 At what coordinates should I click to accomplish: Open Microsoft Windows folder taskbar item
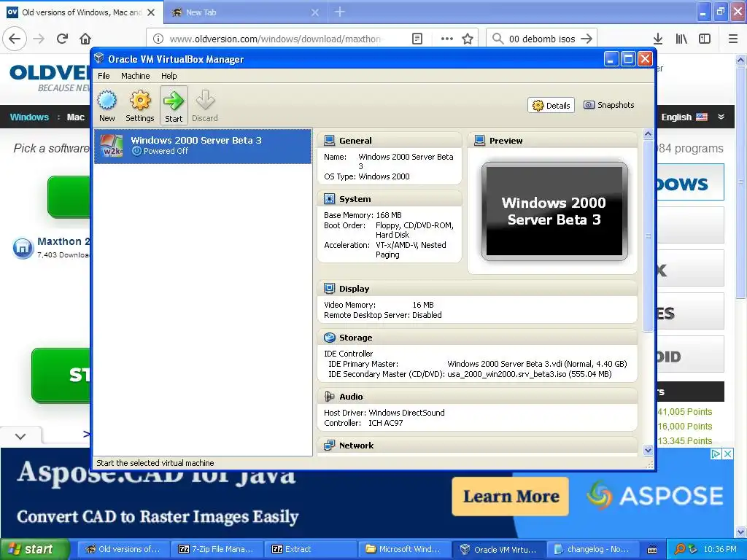pyautogui.click(x=403, y=549)
